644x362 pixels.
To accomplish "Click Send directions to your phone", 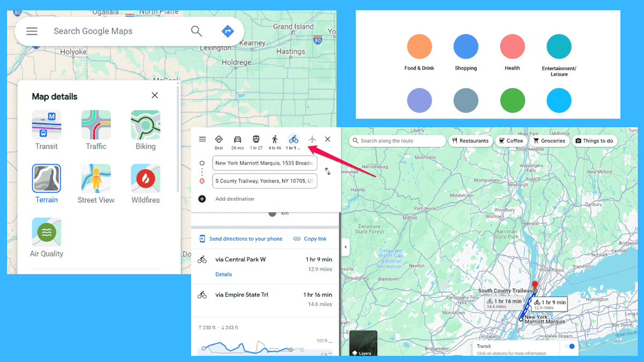I will (x=240, y=239).
